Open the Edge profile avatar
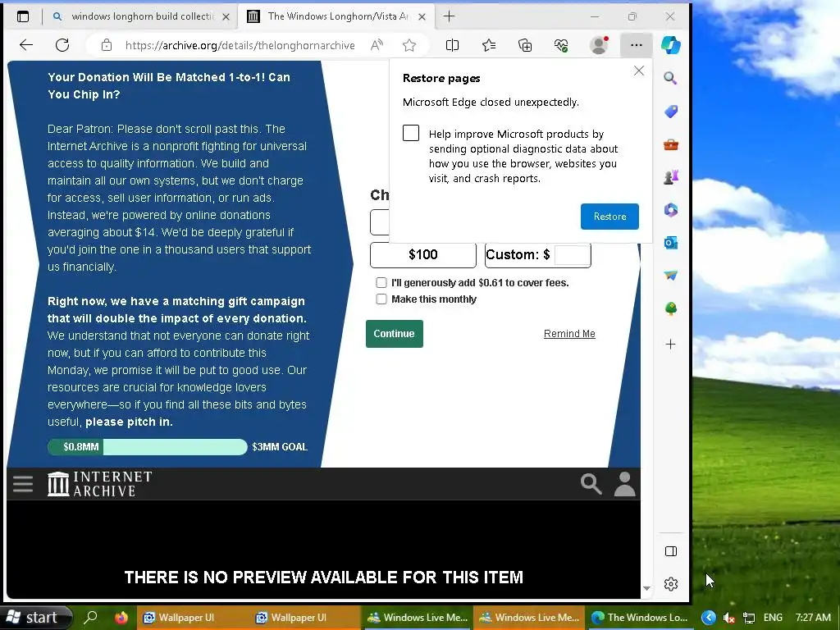Image resolution: width=840 pixels, height=630 pixels. click(598, 45)
